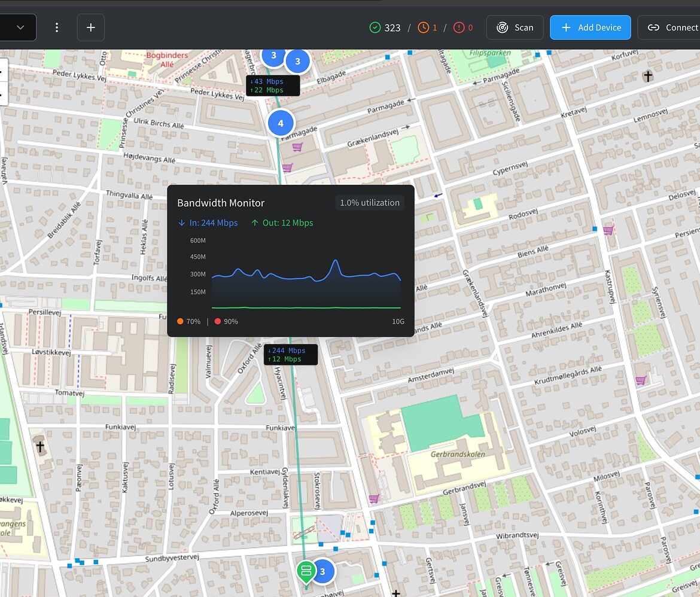Filter by the green online count 323

point(385,28)
